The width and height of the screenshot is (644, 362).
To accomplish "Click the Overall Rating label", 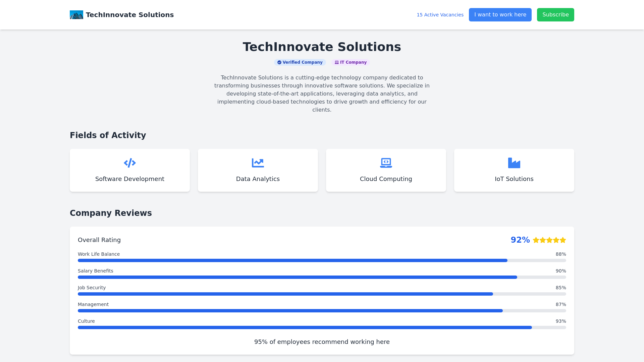I will (99, 240).
